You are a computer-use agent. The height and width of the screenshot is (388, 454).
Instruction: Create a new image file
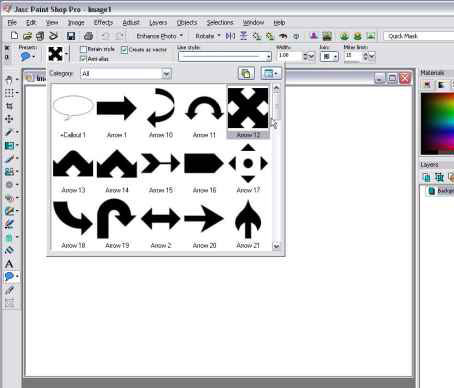[14, 36]
